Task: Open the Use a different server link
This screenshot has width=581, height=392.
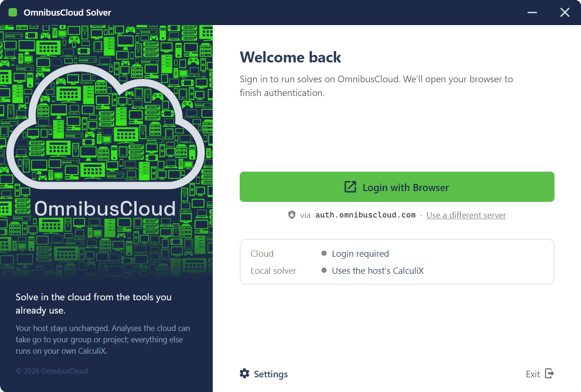Action: 466,215
